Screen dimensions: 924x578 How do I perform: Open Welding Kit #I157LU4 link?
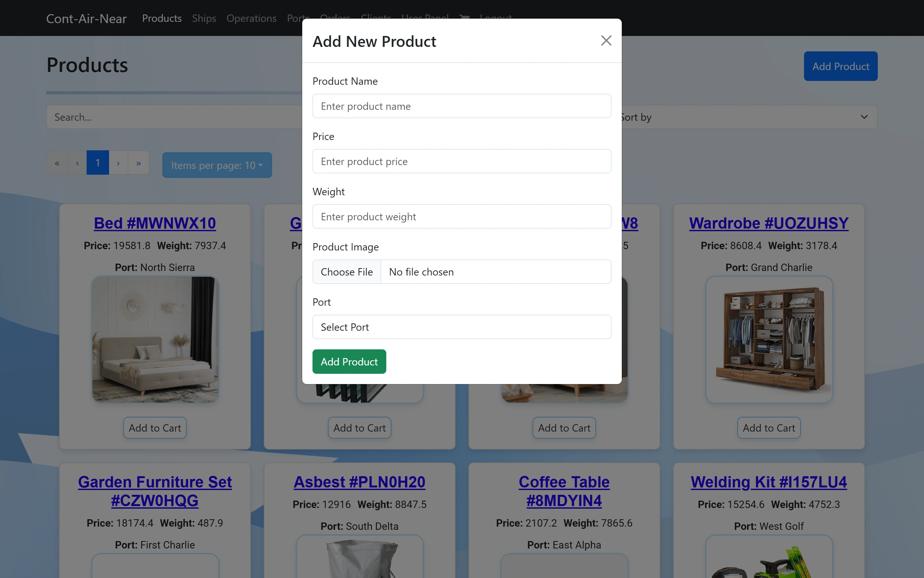click(769, 482)
